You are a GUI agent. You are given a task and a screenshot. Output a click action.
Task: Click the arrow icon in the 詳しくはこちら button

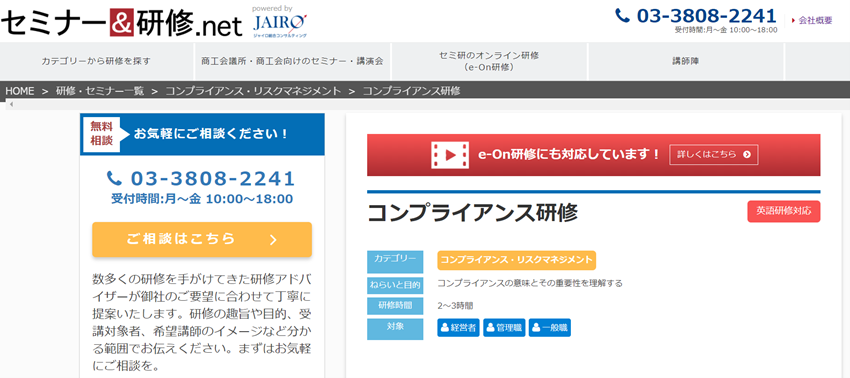(747, 155)
